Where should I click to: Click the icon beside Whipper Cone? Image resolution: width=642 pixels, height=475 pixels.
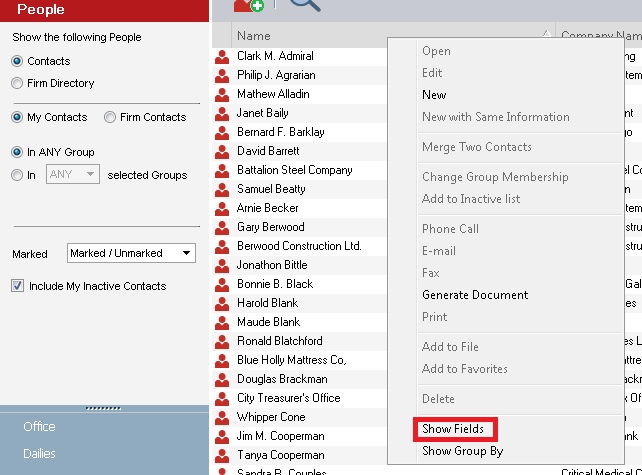[x=222, y=418]
